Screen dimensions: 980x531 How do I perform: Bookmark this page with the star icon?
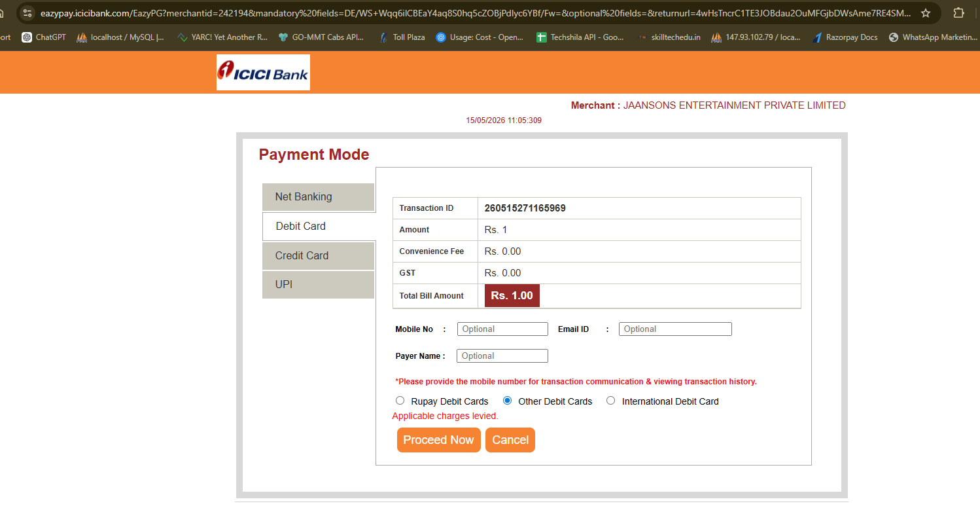926,13
